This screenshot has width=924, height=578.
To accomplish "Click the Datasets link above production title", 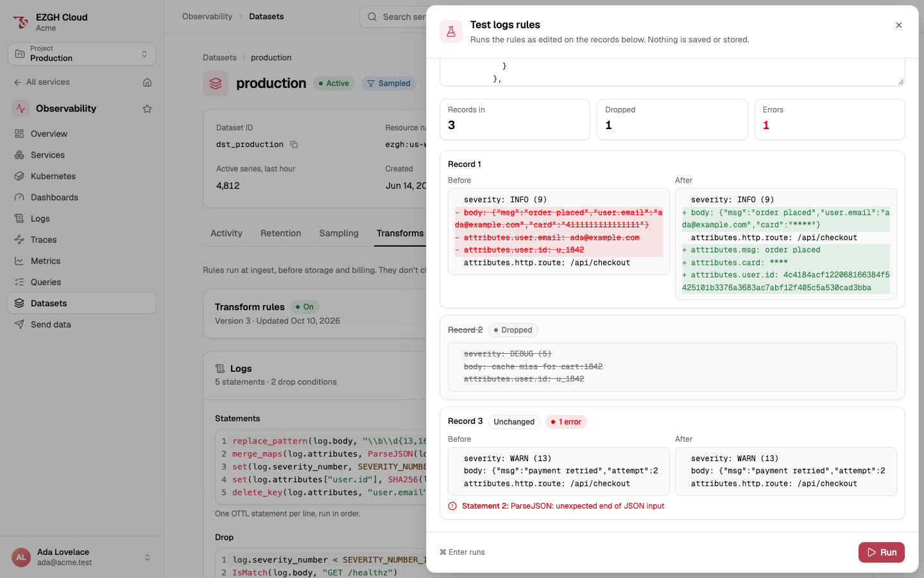I will (219, 58).
